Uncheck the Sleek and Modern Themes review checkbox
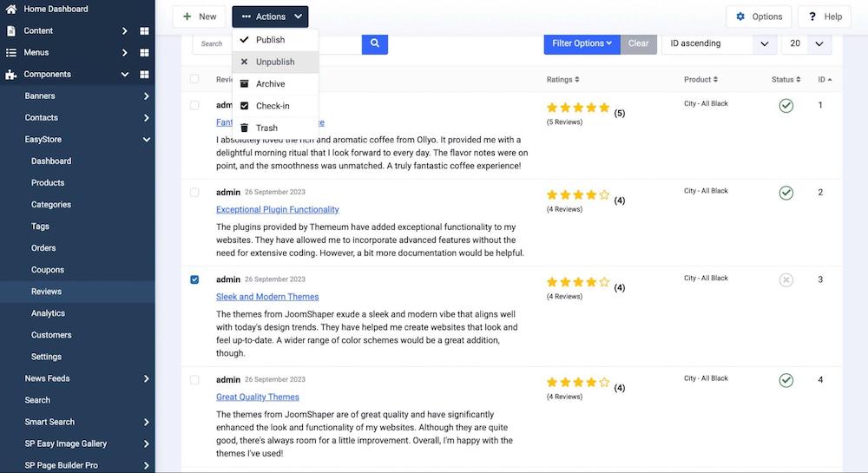Viewport: 868px width, 473px height. click(194, 279)
